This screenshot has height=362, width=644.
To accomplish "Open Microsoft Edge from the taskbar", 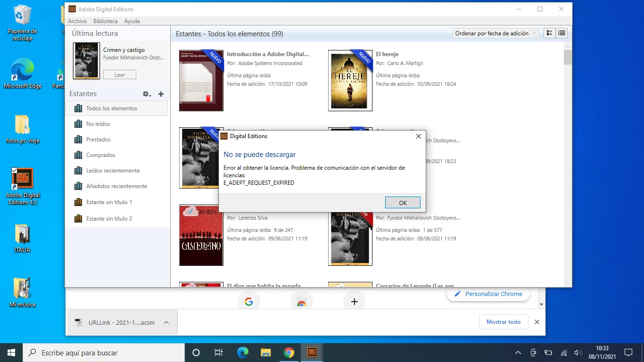I will point(242,353).
